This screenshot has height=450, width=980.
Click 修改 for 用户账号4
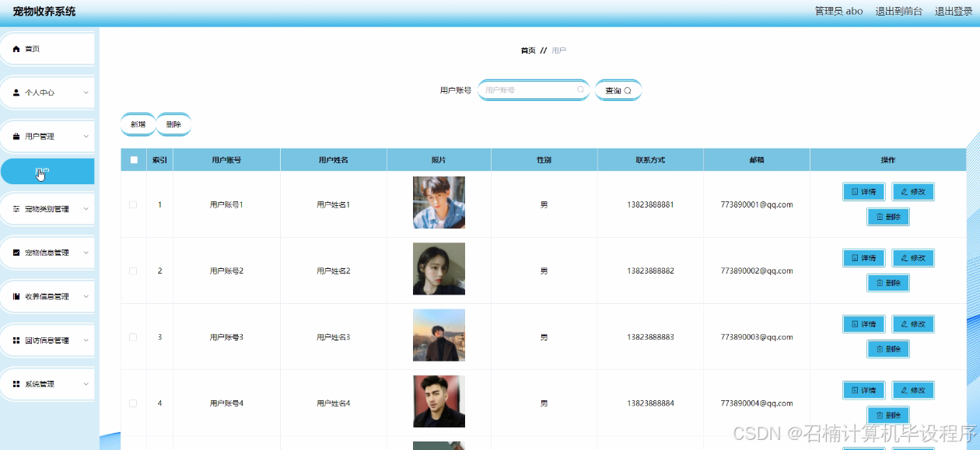point(913,390)
